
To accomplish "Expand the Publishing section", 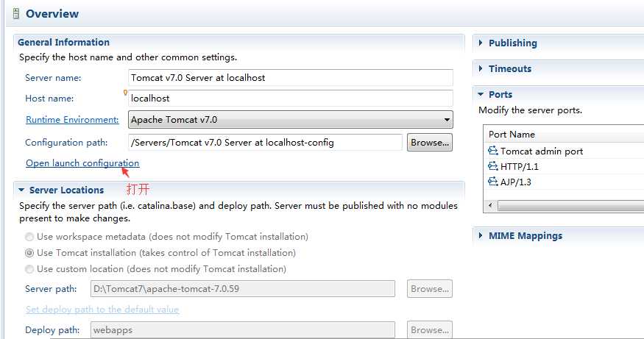I will click(481, 43).
